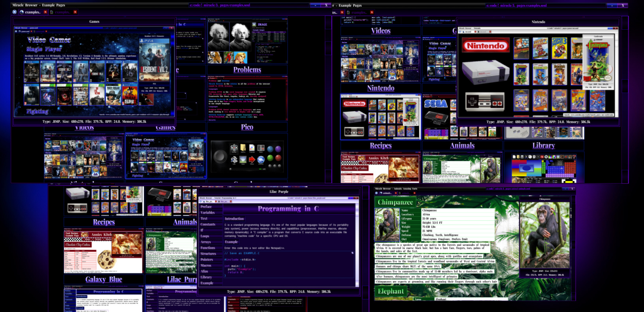Click the home globe icon in left Example Pages window
The height and width of the screenshot is (312, 644).
point(15,12)
